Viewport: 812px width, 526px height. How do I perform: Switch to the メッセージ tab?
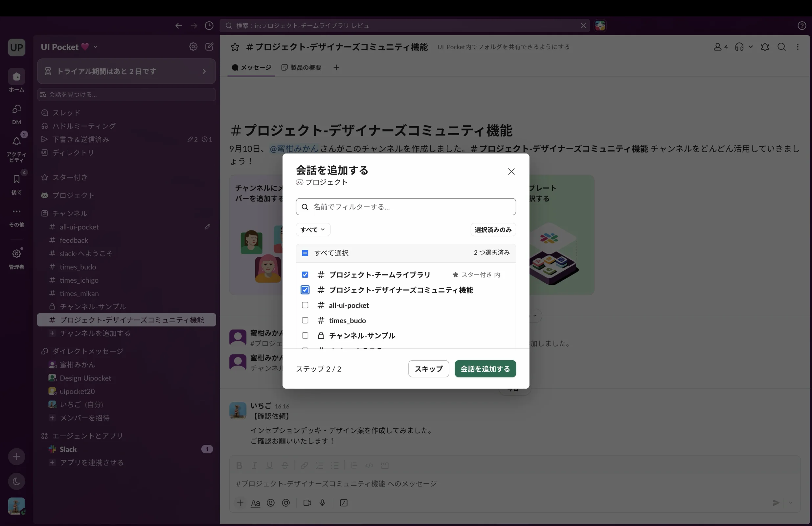[x=251, y=67]
